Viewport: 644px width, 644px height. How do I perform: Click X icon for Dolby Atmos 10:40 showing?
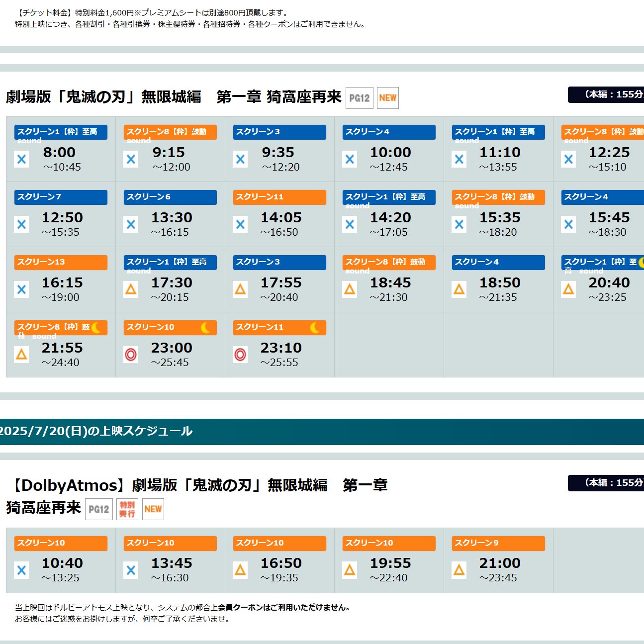click(x=21, y=570)
